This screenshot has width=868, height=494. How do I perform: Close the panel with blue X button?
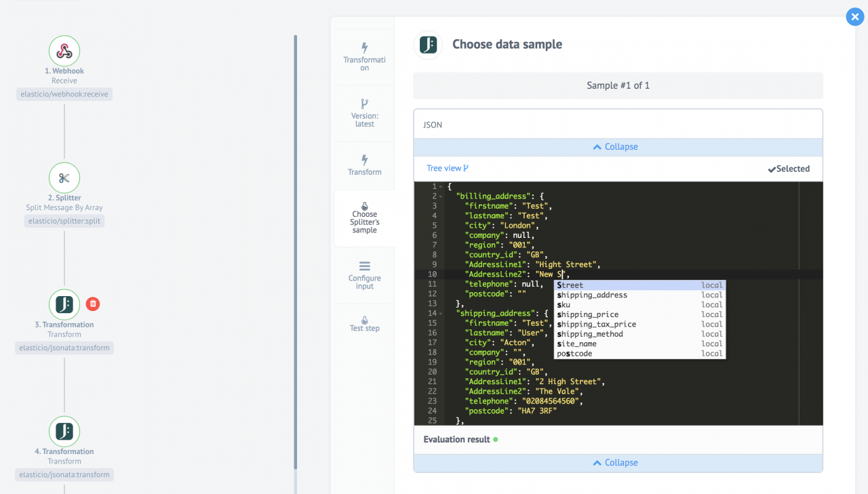[x=854, y=17]
